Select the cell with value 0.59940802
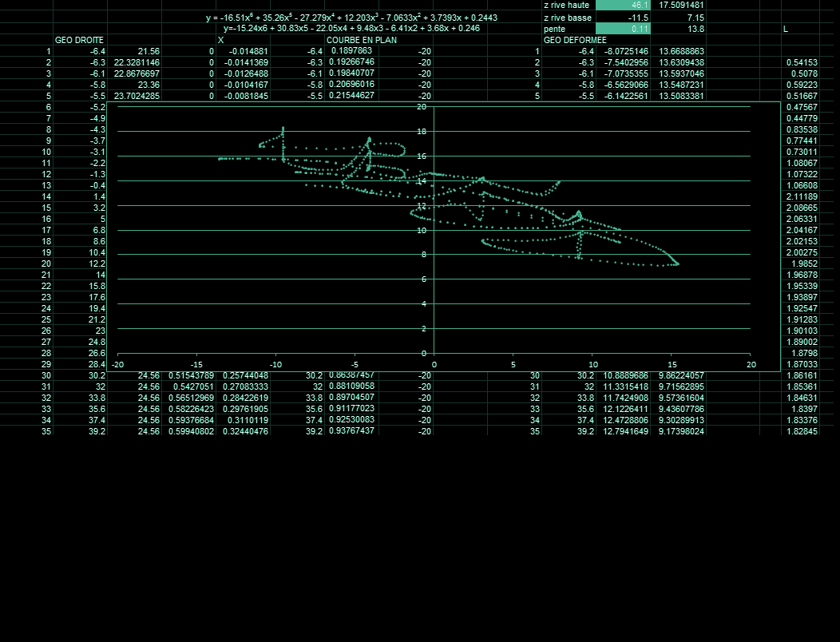 [x=188, y=431]
